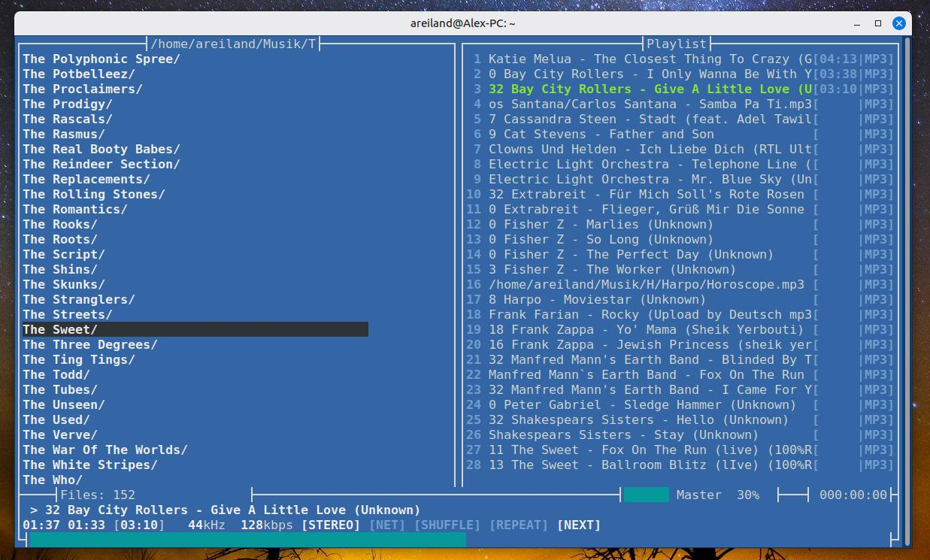This screenshot has width=930, height=560.
Task: Select Clowns Und Helden - Ich Liebe Dich
Action: [x=680, y=149]
